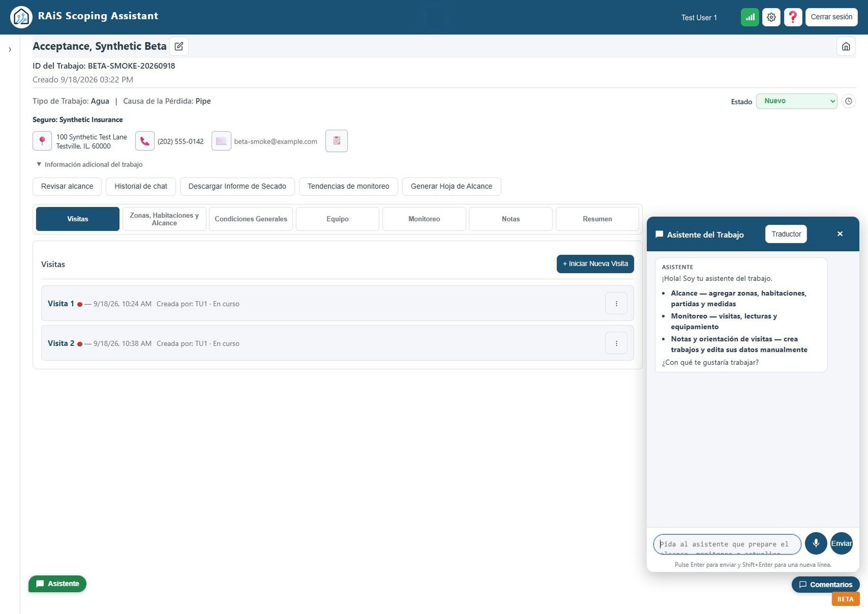Start a new visit with Iniciar Nueva Visita
This screenshot has height=614, width=868.
pos(595,264)
